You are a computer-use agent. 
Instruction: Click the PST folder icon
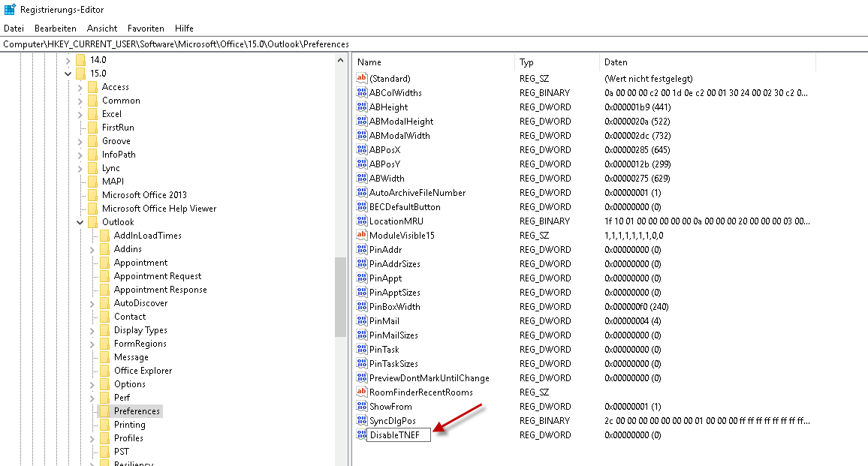(x=104, y=452)
